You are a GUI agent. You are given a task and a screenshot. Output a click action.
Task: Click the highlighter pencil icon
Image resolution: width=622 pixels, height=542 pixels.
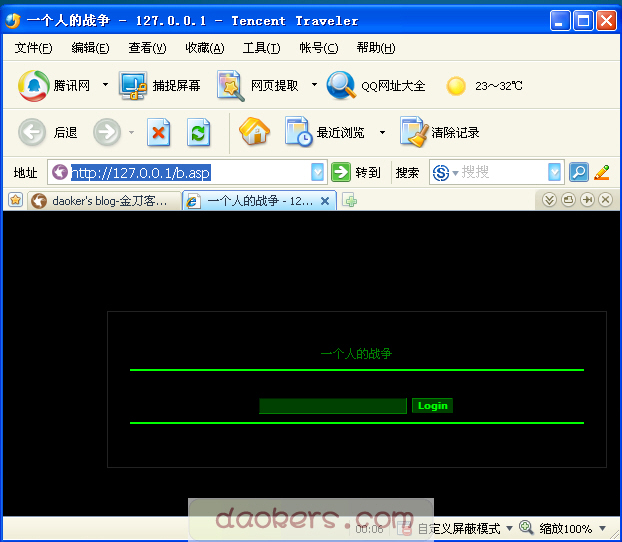pos(602,172)
